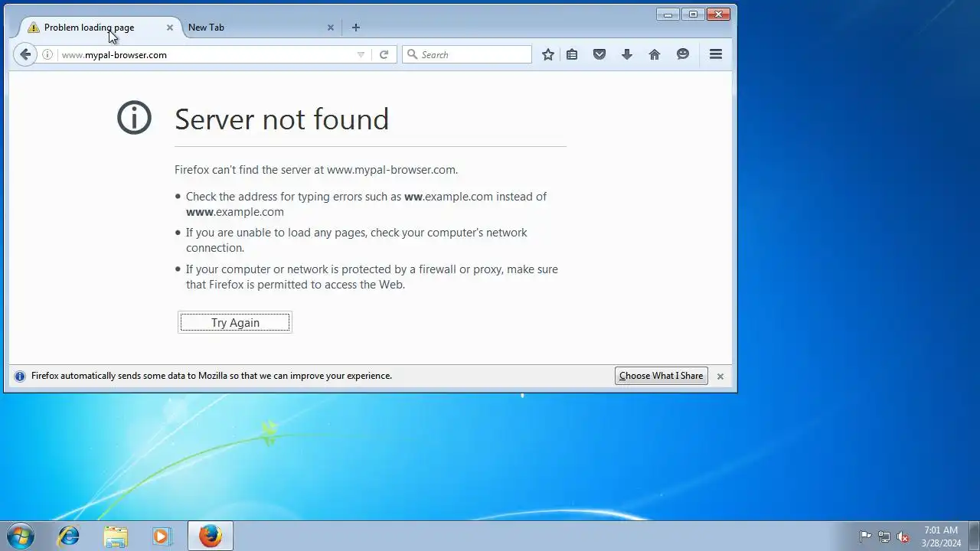Open the Windows Start button
This screenshot has height=551, width=980.
pos(21,536)
